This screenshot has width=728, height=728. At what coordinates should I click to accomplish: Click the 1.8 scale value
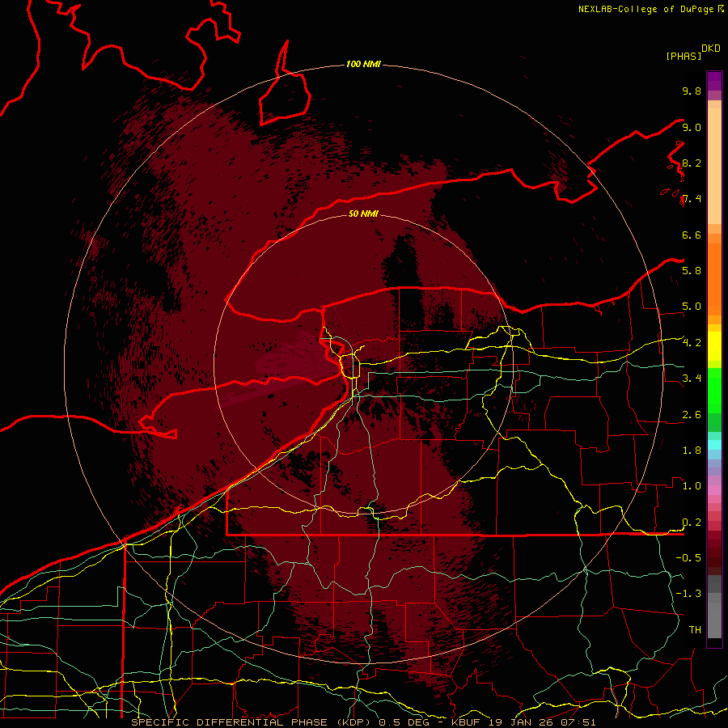pyautogui.click(x=692, y=451)
